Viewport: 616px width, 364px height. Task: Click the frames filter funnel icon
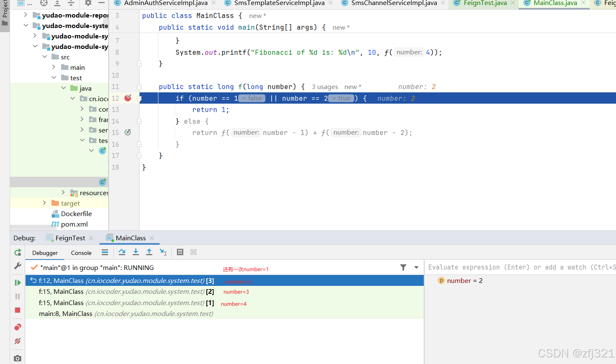coord(403,267)
